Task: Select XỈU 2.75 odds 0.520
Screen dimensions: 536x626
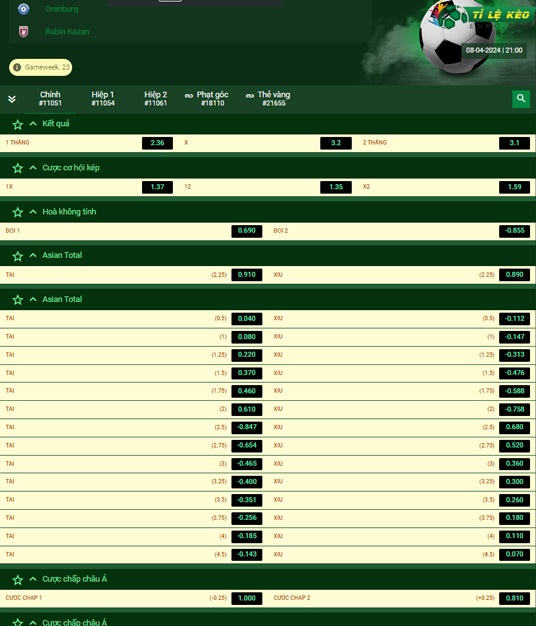Action: point(514,446)
